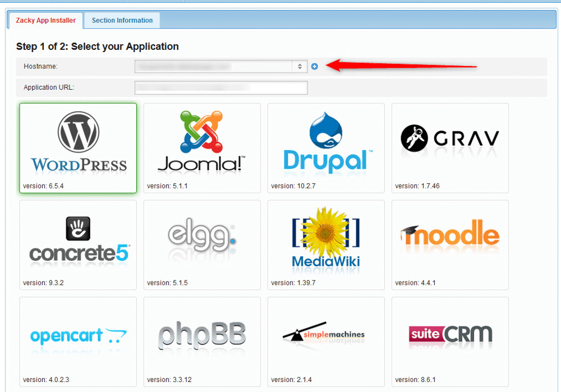This screenshot has width=561, height=392.
Task: Click the stepper arrows on the hostname selector
Action: (x=299, y=66)
